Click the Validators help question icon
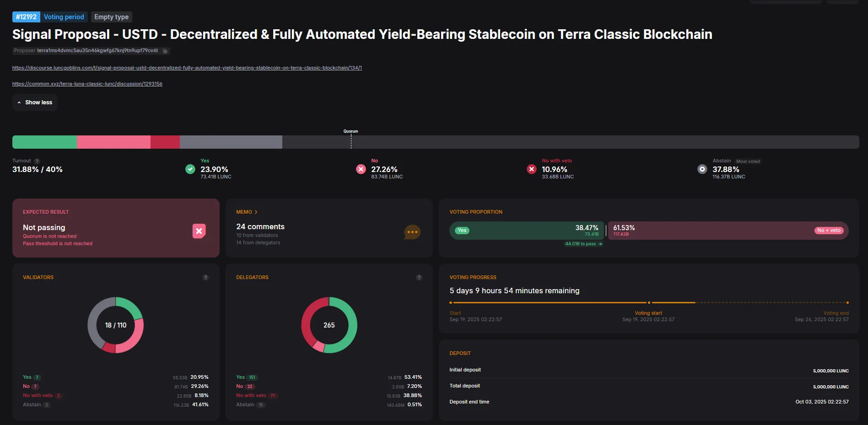Image resolution: width=868 pixels, height=425 pixels. 206,278
